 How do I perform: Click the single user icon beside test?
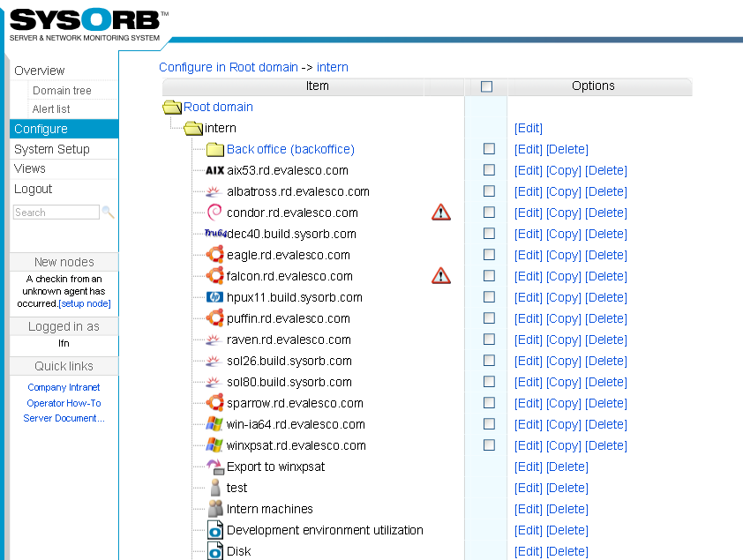[x=215, y=488]
